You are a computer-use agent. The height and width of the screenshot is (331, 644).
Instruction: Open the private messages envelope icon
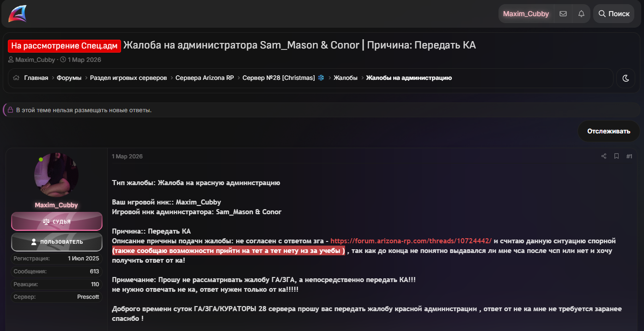[563, 14]
